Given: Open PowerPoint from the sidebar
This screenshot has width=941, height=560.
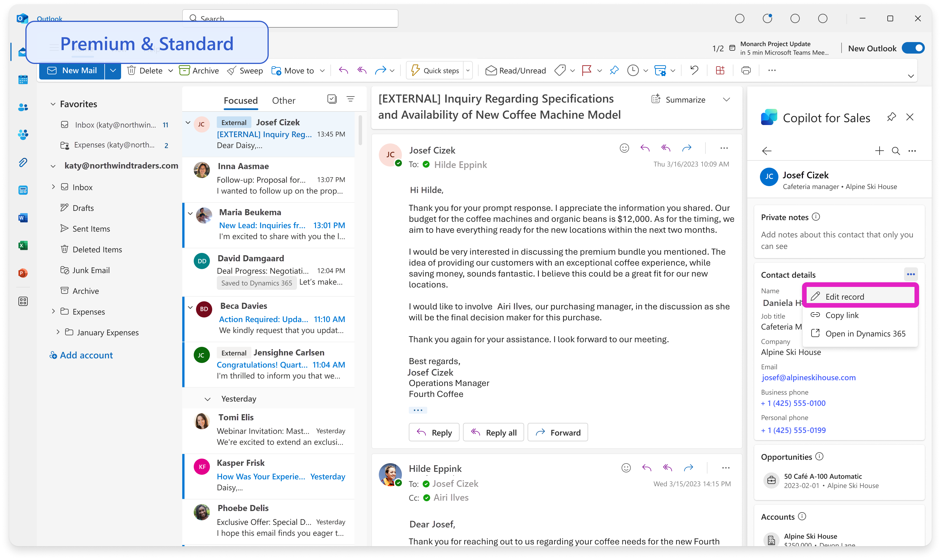Looking at the screenshot, I should [23, 273].
